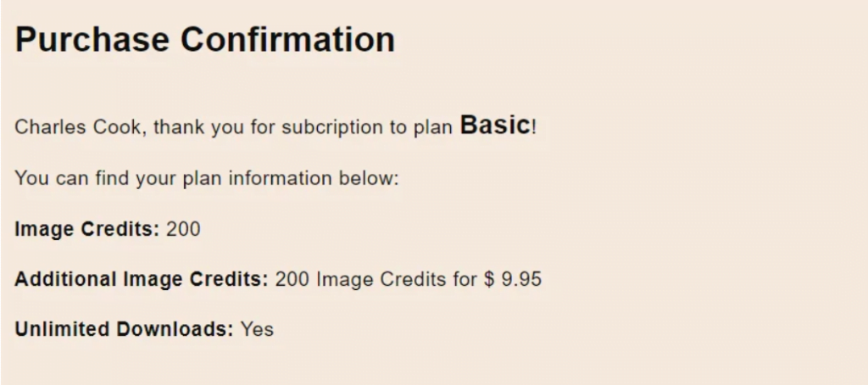The width and height of the screenshot is (868, 385).
Task: Click the "Additional Image Credits:" label
Action: click(x=142, y=279)
